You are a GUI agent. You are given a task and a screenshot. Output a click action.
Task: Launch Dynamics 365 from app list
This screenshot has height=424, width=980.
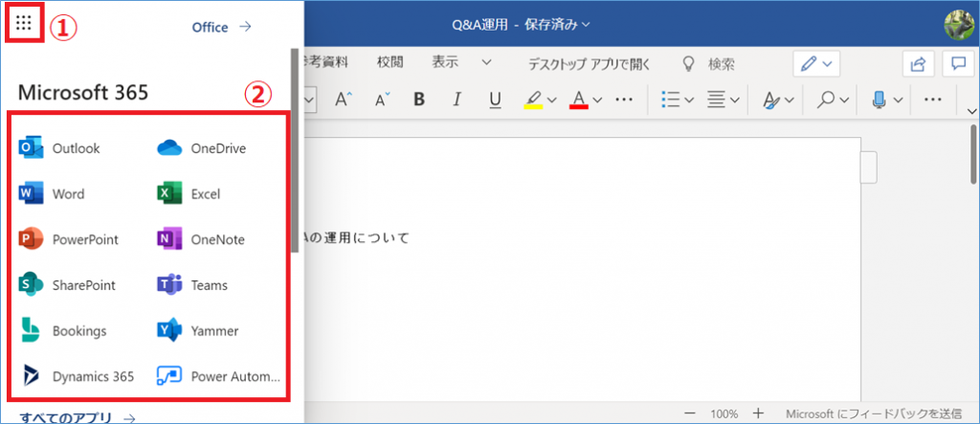click(77, 376)
